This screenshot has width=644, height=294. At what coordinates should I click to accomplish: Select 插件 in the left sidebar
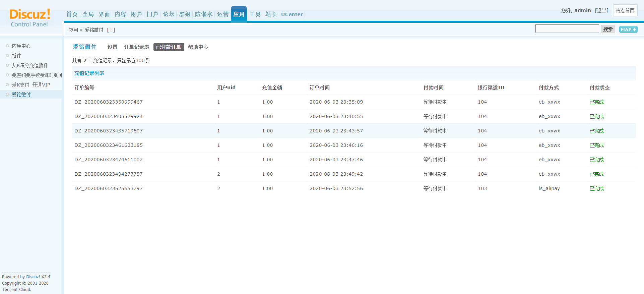coord(16,56)
